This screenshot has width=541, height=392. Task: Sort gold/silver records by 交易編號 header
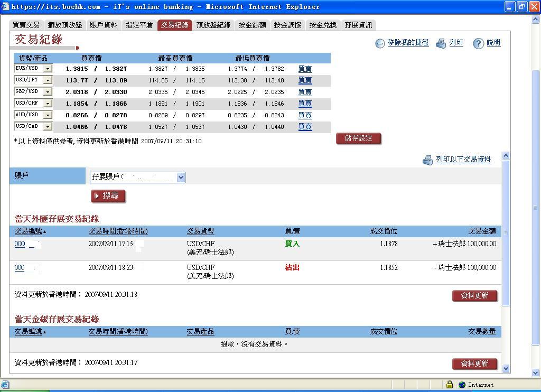[x=29, y=332]
